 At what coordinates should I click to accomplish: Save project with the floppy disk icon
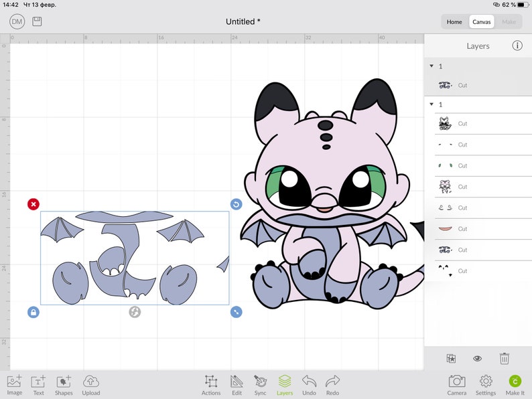pos(37,21)
